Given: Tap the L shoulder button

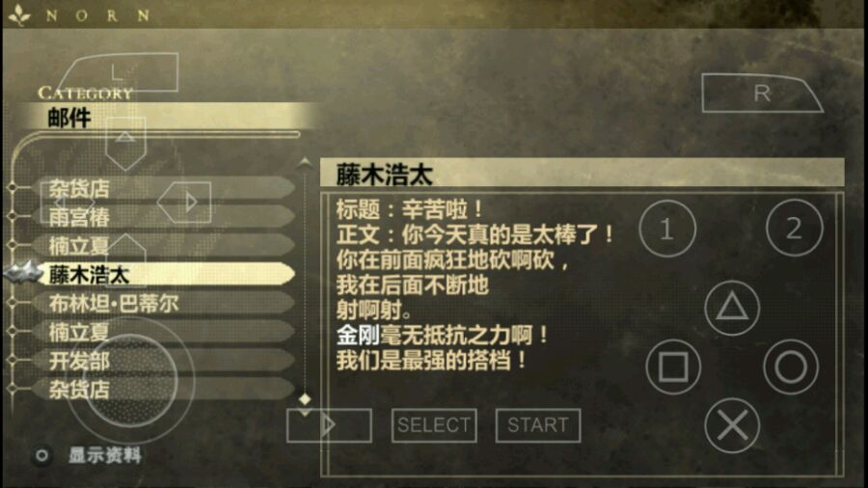Looking at the screenshot, I should (119, 72).
